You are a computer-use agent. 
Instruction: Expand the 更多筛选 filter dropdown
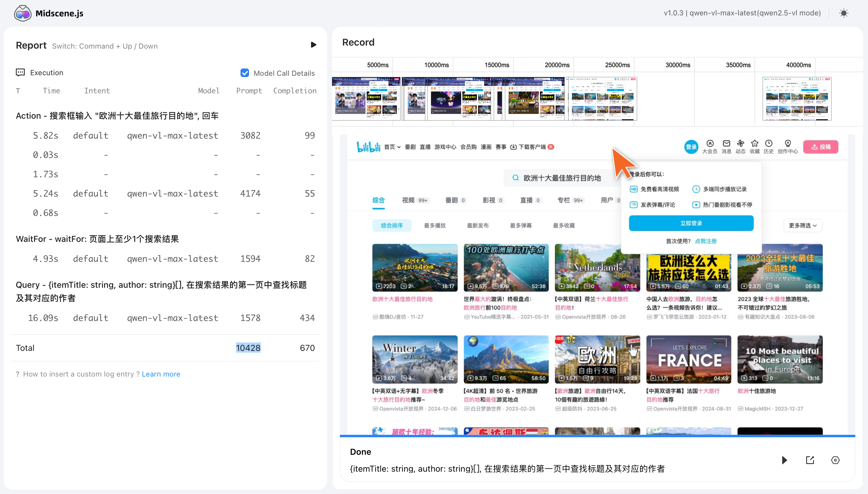click(x=803, y=225)
